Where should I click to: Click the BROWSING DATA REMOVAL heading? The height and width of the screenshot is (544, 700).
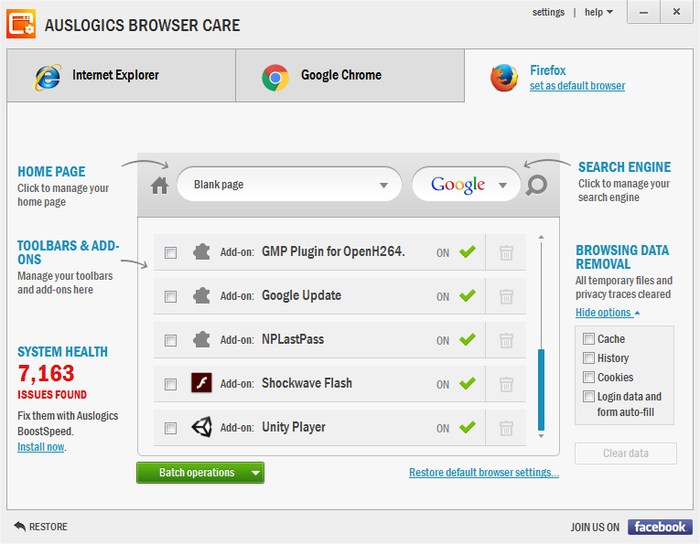pos(622,257)
